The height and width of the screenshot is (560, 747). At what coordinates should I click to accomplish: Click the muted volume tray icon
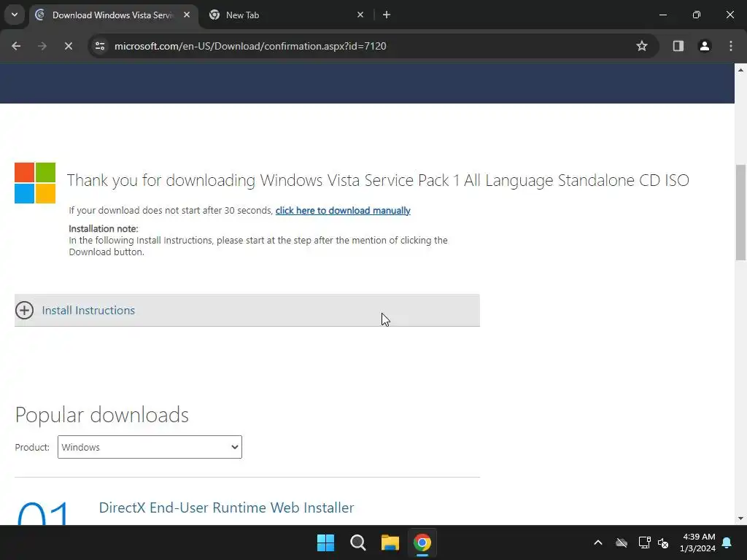[x=662, y=542]
